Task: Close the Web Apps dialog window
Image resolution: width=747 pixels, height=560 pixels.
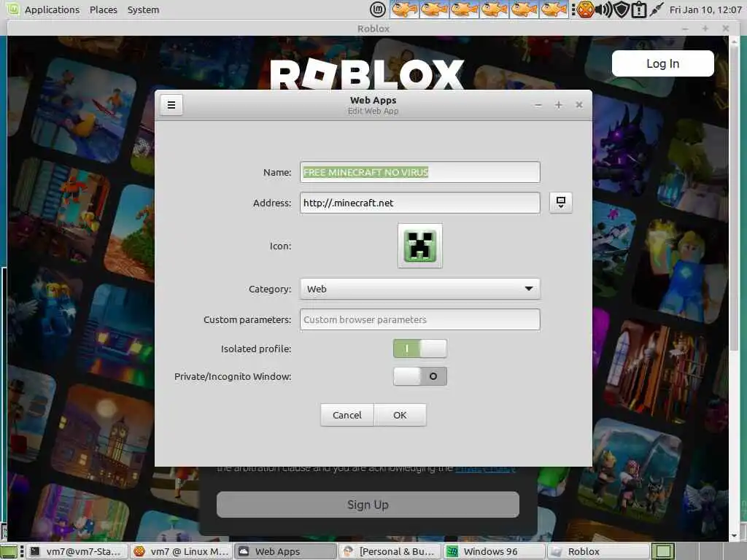Action: coord(578,105)
